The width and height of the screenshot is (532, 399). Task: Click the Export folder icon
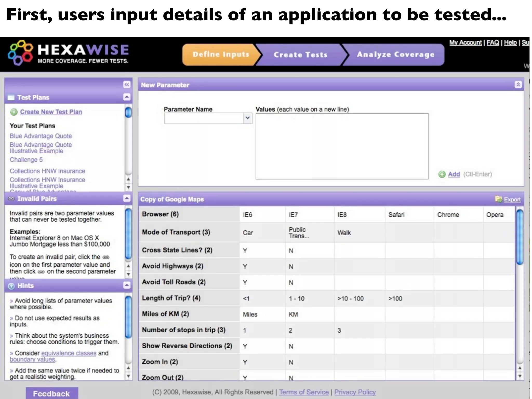pyautogui.click(x=498, y=199)
